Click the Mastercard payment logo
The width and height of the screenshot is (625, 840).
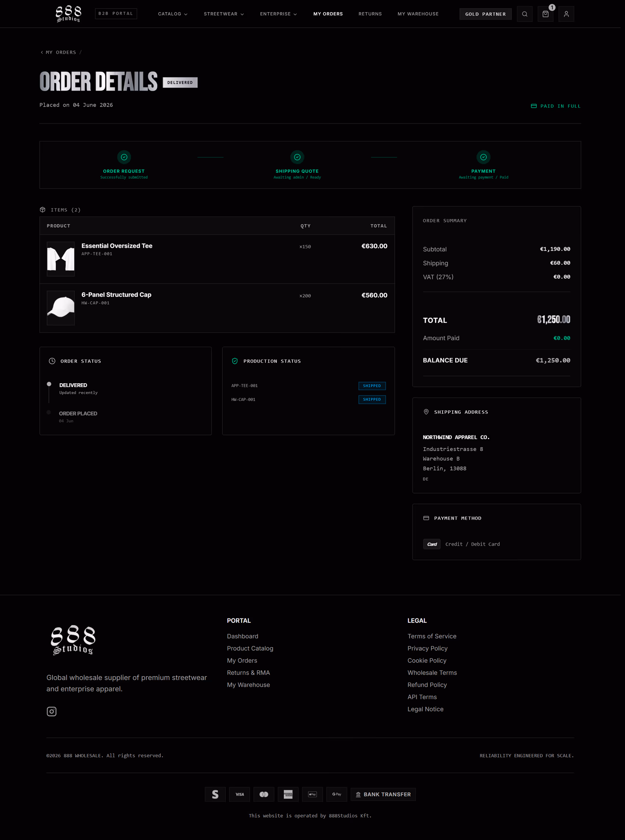click(x=264, y=794)
